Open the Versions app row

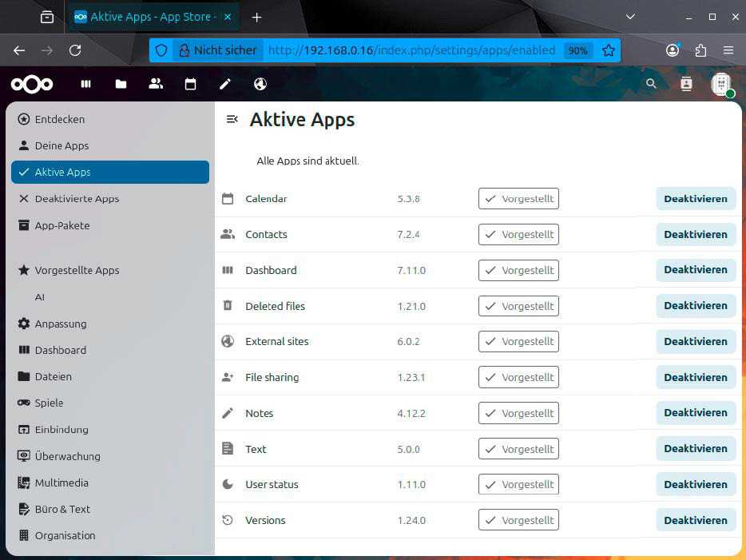pyautogui.click(x=478, y=520)
